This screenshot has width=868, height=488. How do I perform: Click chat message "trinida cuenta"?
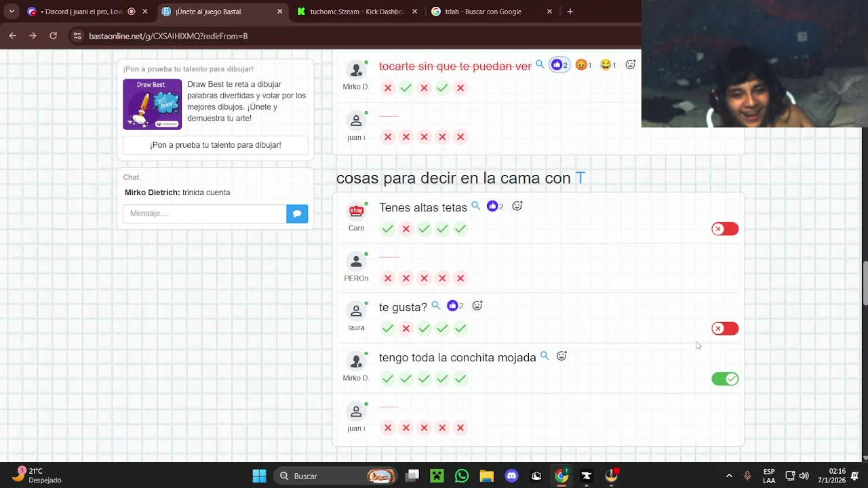(x=206, y=192)
